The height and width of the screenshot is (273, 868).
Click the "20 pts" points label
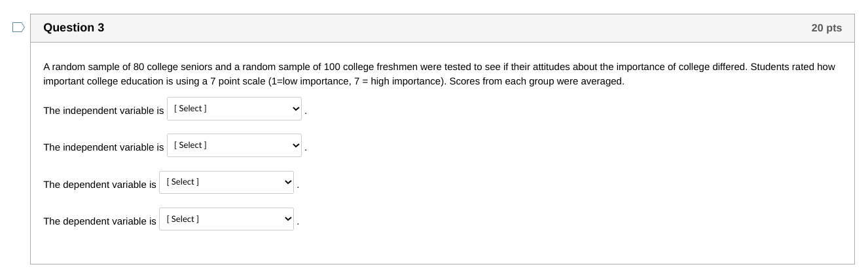tap(826, 28)
